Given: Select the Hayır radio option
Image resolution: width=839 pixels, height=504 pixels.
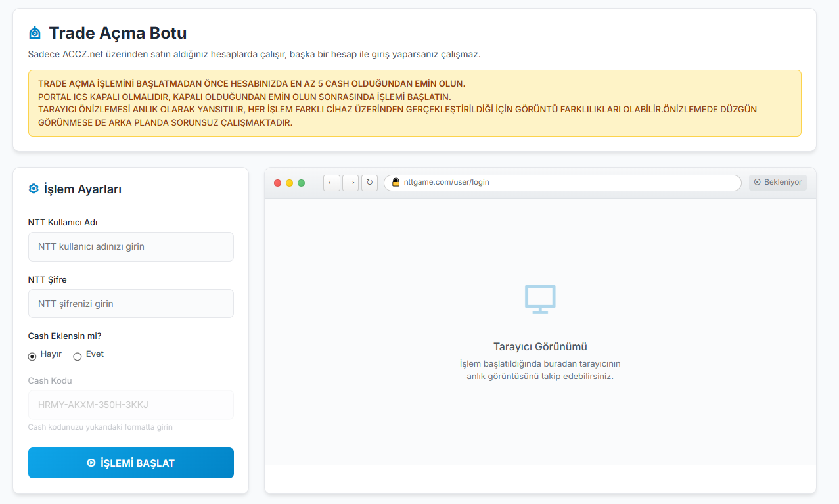Looking at the screenshot, I should point(32,357).
